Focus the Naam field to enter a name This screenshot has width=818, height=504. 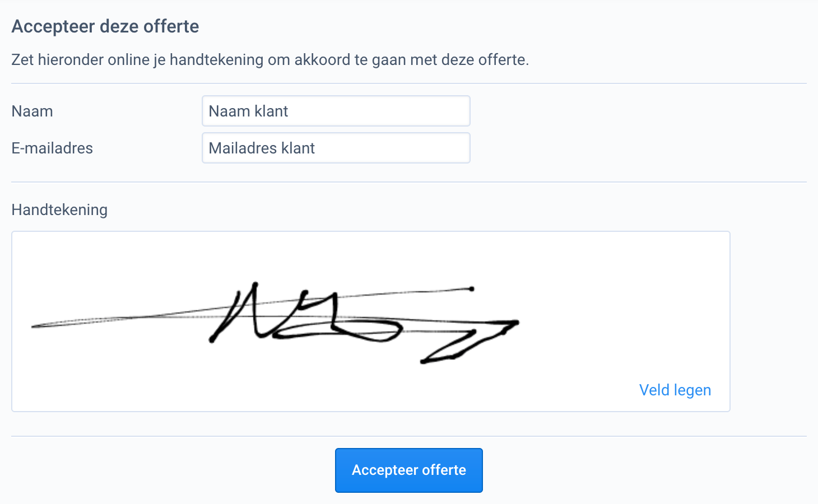(x=336, y=111)
